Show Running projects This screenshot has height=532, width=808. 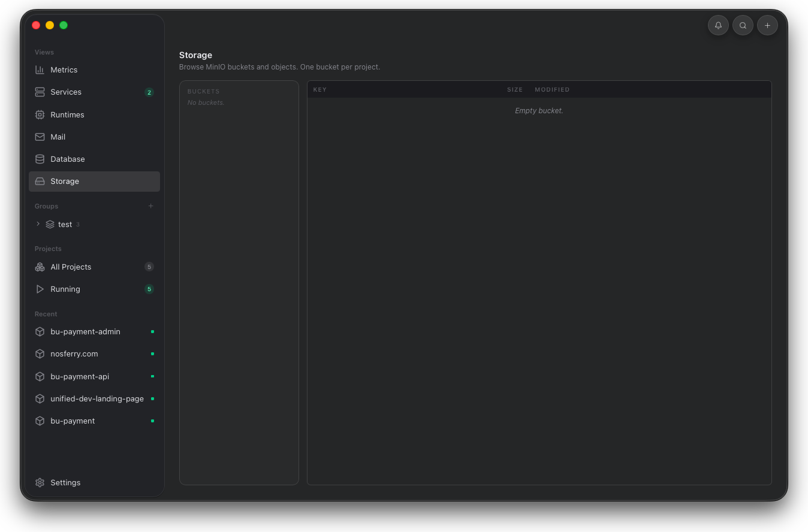[94, 289]
